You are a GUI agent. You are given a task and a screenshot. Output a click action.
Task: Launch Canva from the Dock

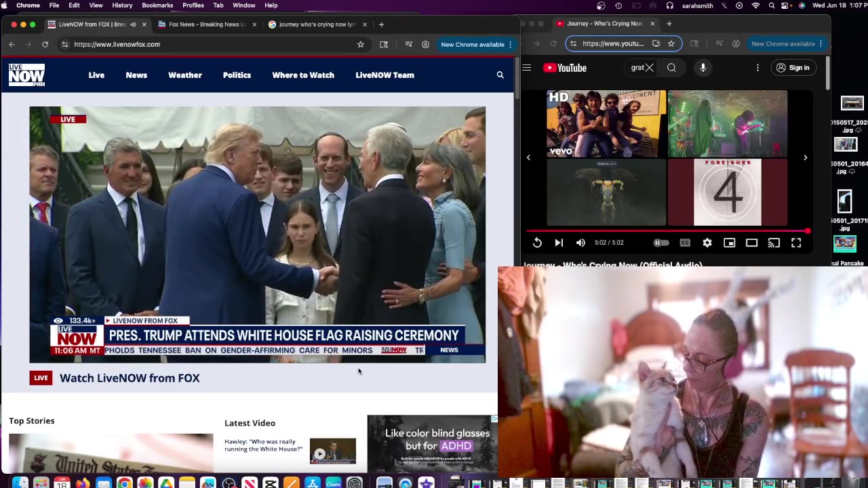click(x=333, y=483)
